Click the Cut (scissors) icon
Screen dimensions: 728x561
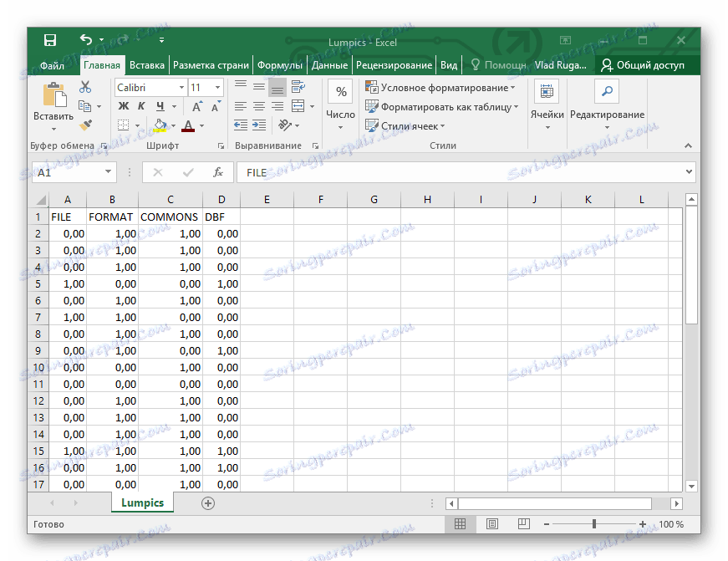tap(84, 87)
